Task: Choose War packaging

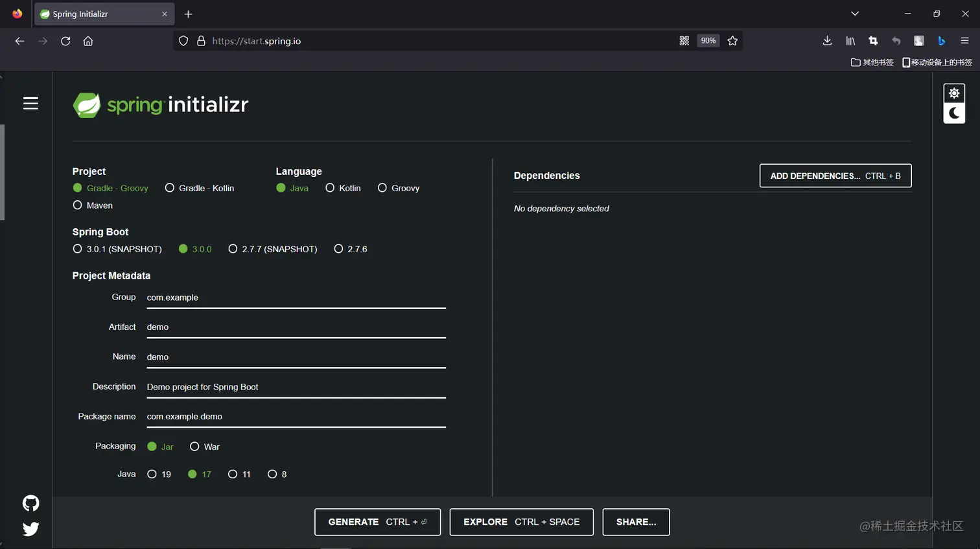Action: point(205,447)
